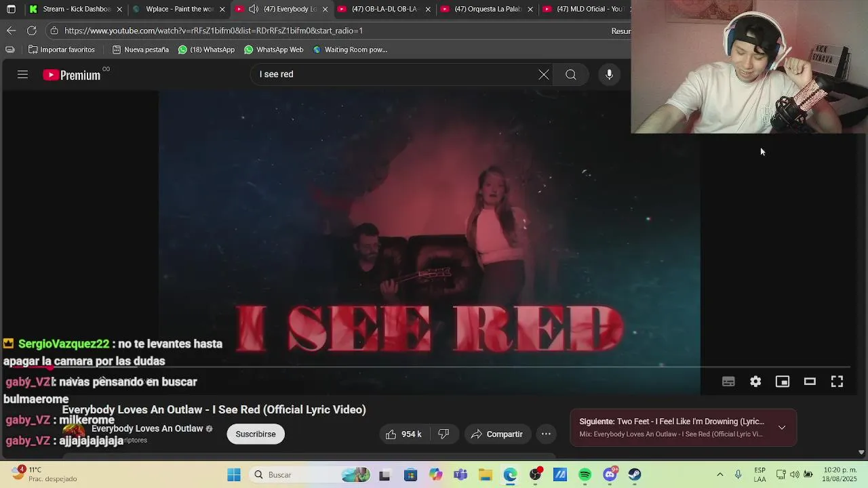868x488 pixels.
Task: Open the video settings gear
Action: 755,382
